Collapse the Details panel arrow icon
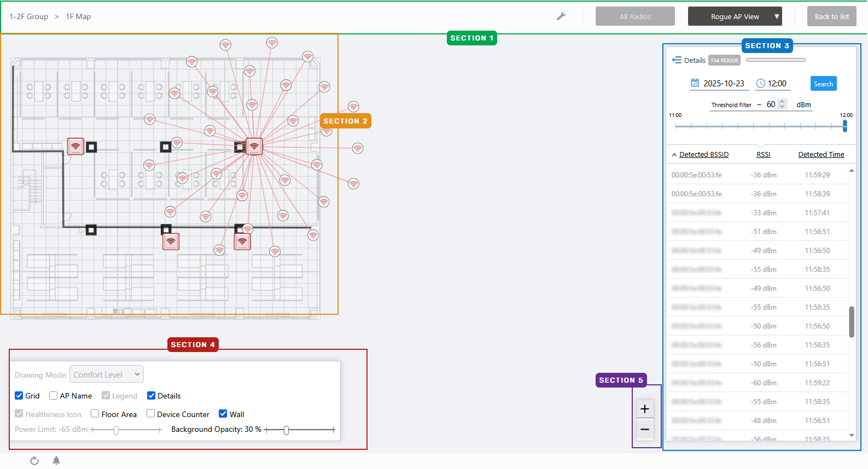 [677, 60]
